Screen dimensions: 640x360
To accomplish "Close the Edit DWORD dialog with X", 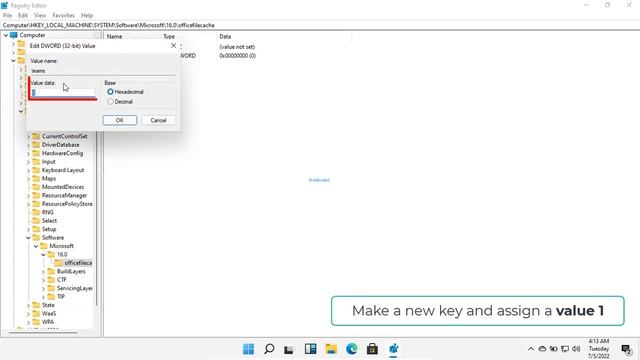I will coord(173,46).
